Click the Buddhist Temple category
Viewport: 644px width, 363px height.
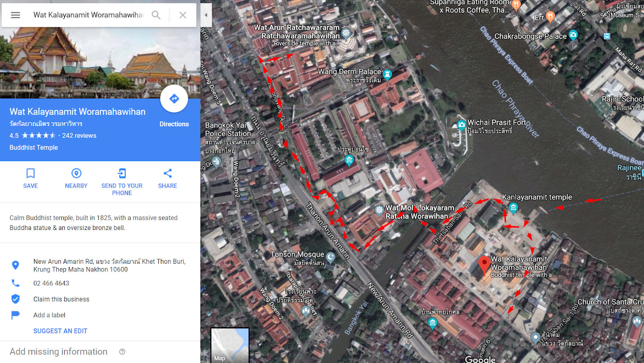click(34, 148)
